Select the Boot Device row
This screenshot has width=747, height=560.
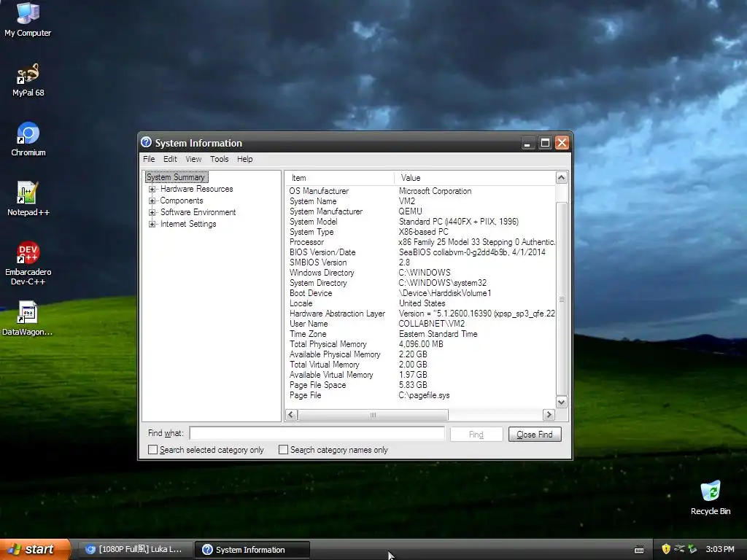421,293
